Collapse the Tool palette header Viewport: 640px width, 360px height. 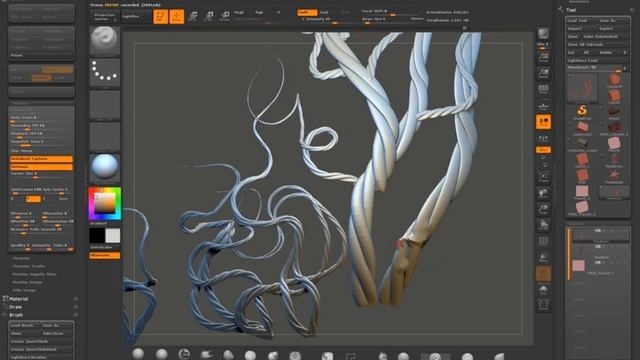click(x=571, y=10)
